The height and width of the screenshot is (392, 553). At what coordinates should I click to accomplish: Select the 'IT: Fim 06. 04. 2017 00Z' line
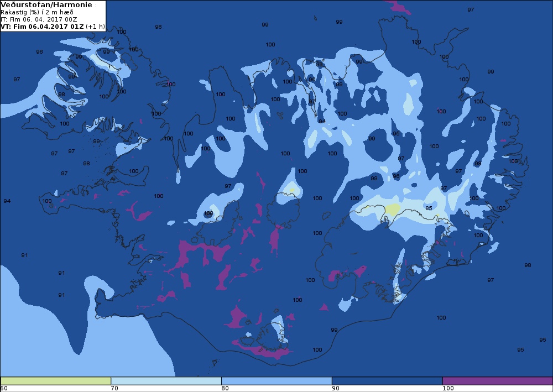[x=39, y=19]
